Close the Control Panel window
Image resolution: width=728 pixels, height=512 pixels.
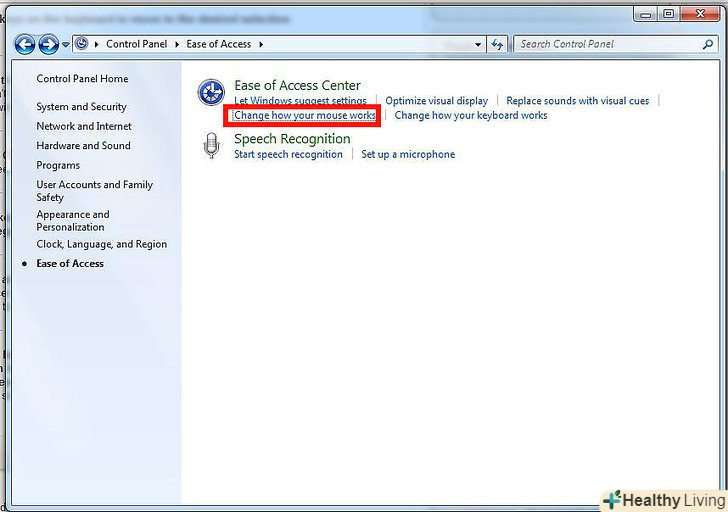coord(701,14)
